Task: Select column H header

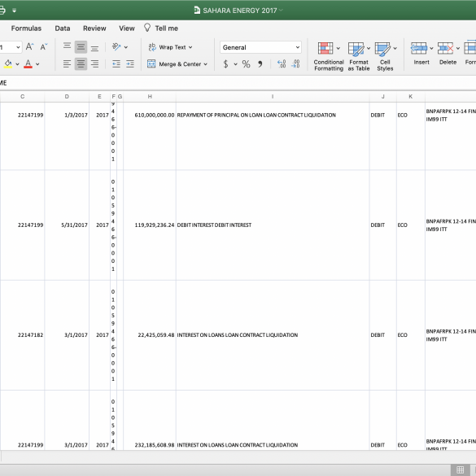Action: [150, 97]
